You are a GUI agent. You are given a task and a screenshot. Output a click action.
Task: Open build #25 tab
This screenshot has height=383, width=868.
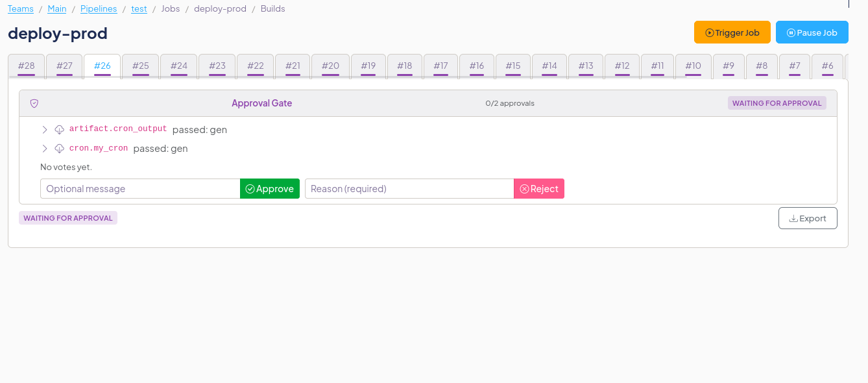coord(141,66)
